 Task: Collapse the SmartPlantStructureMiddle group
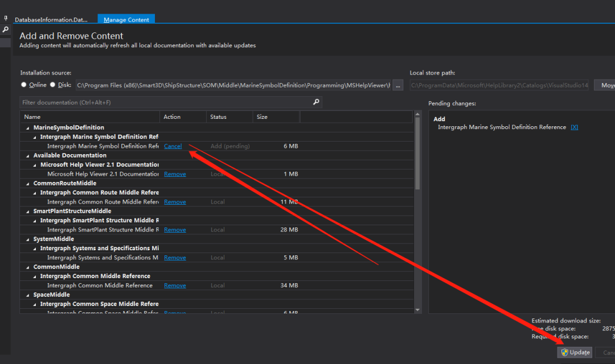point(27,211)
